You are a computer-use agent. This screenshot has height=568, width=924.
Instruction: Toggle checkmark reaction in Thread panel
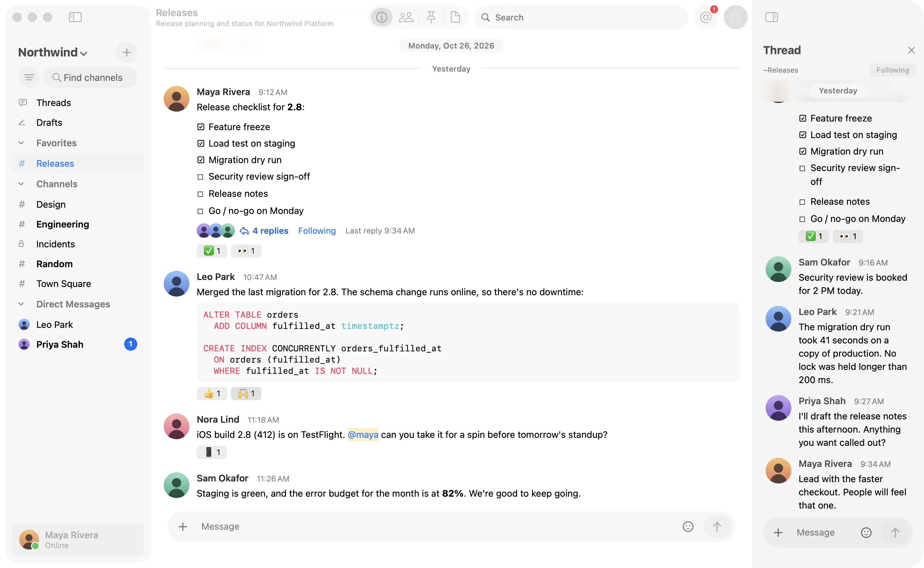click(x=813, y=236)
